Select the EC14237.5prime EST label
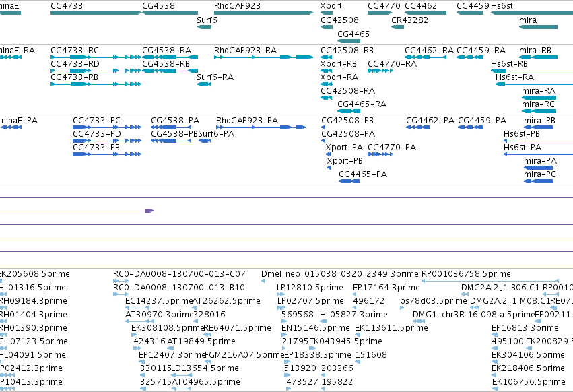Screen dimensions: 573x392 [x=159, y=301]
